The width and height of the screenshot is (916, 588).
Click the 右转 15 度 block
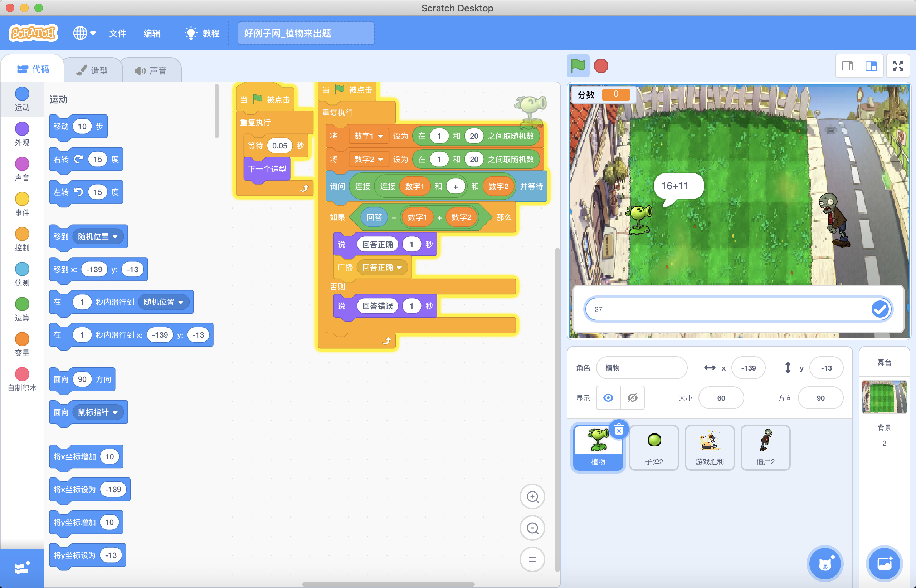(86, 160)
